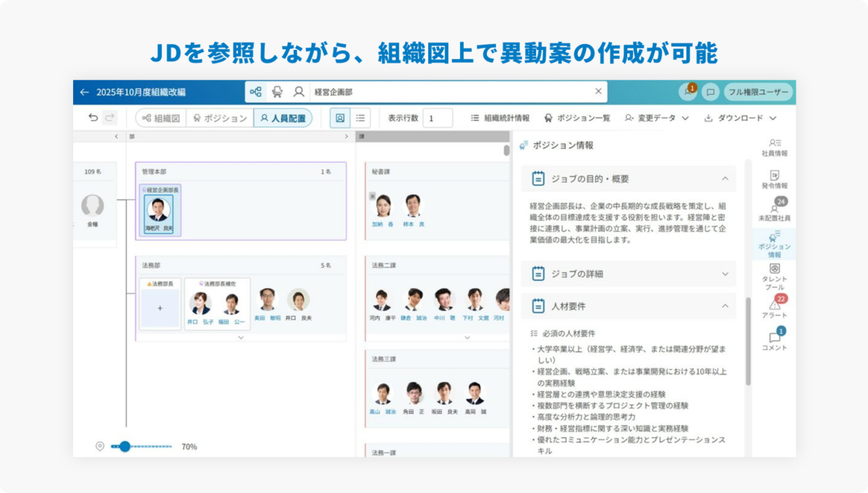Switch to the 組織図 tab
This screenshot has height=493, width=868.
click(x=161, y=118)
